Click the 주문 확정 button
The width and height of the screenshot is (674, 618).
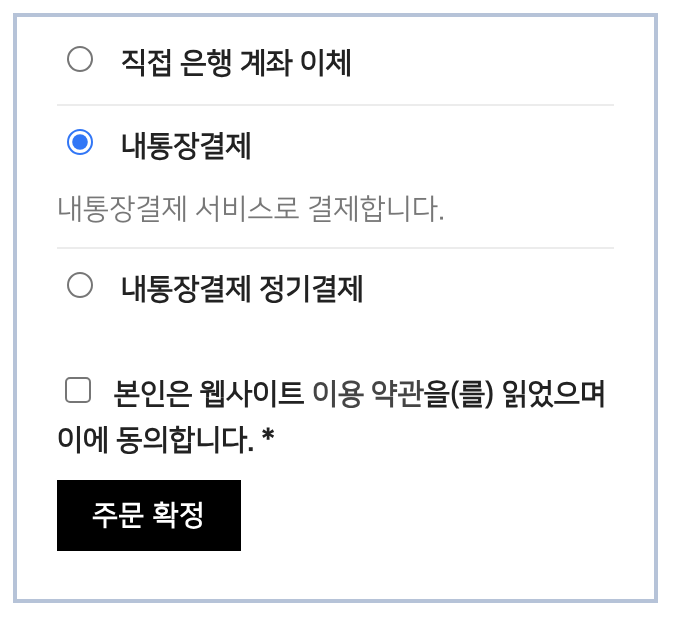[149, 515]
